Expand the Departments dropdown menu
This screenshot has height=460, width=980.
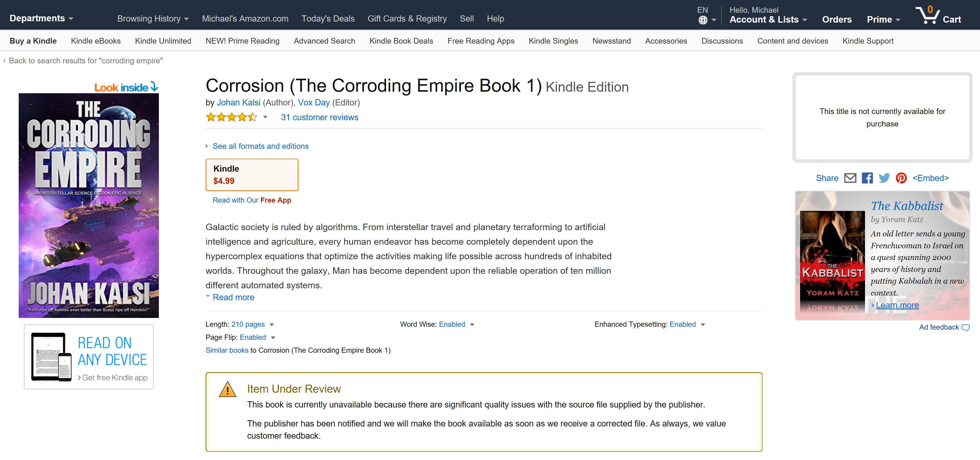click(41, 18)
